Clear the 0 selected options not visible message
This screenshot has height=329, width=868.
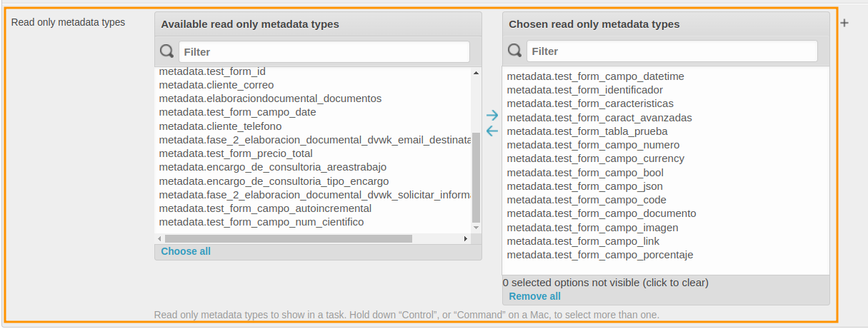[x=605, y=282]
